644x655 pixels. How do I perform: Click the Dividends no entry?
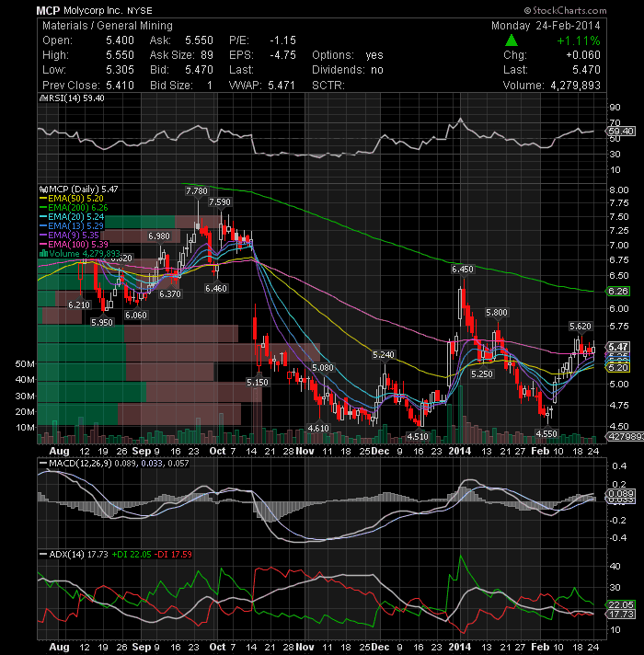tap(348, 70)
